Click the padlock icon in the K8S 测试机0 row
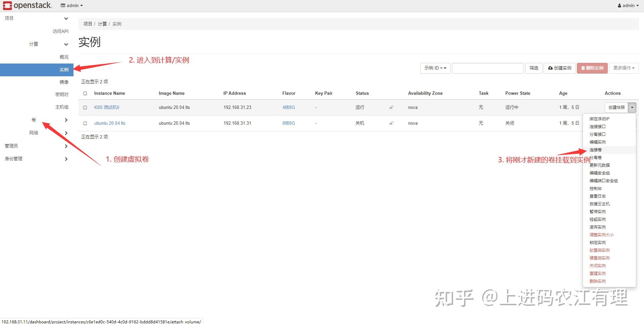 tap(391, 107)
